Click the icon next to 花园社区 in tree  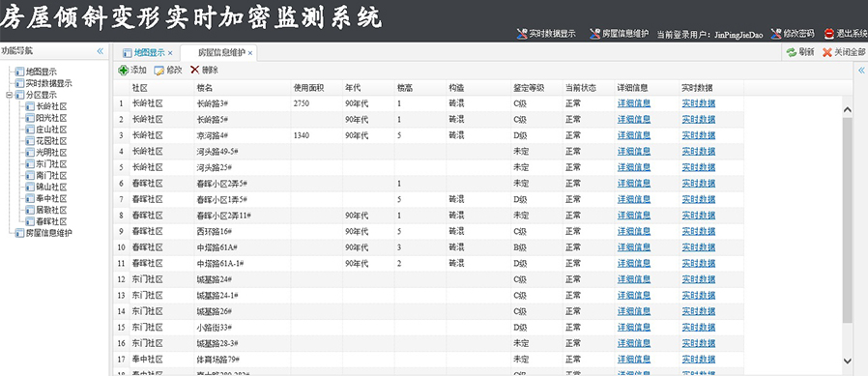click(30, 141)
